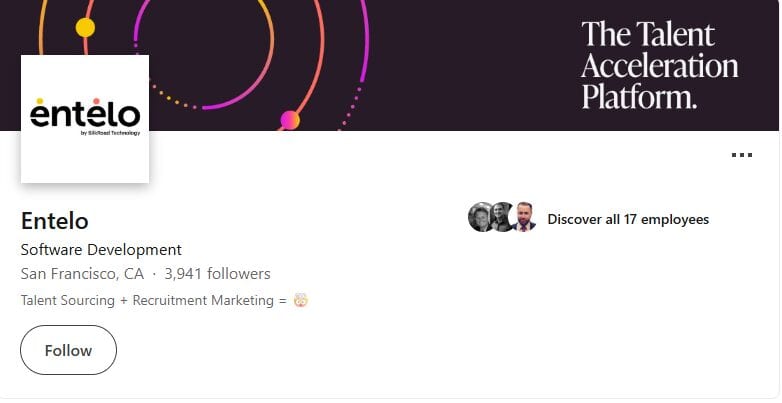782x403 pixels.
Task: Click the middle employee avatar photo
Action: coord(502,217)
